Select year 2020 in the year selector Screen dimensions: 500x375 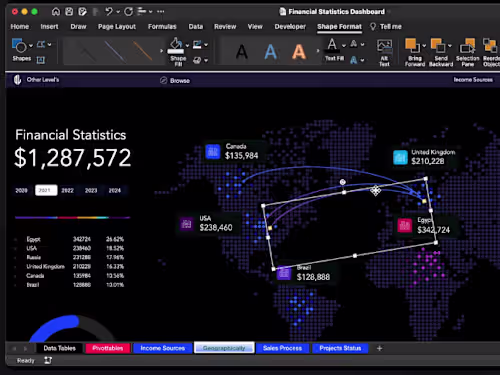point(21,190)
